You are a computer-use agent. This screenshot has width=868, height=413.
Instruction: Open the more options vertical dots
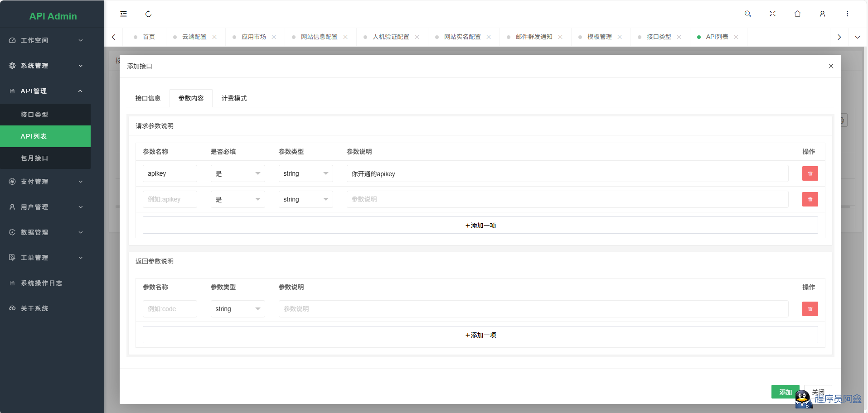click(847, 14)
